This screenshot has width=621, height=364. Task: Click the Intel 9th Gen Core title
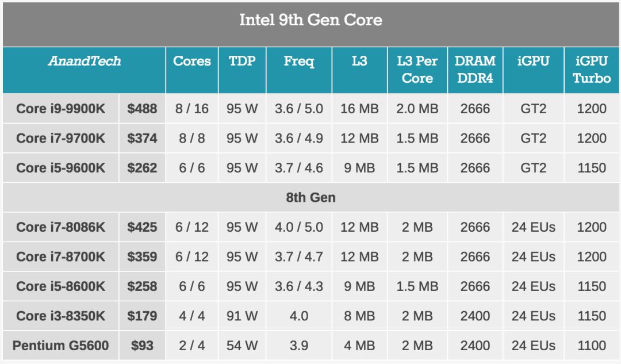310,21
